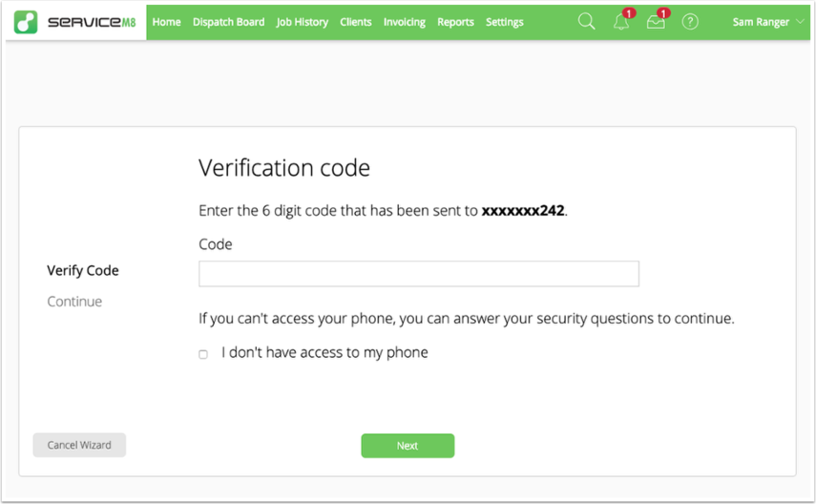Screen dimensions: 816x504
Task: Open the Invoicing menu
Action: [405, 22]
